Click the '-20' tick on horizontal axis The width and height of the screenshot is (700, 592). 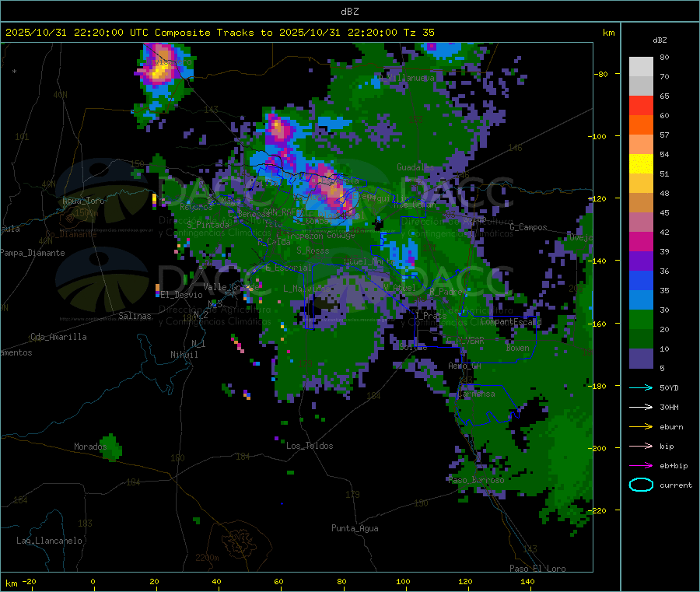click(x=29, y=581)
